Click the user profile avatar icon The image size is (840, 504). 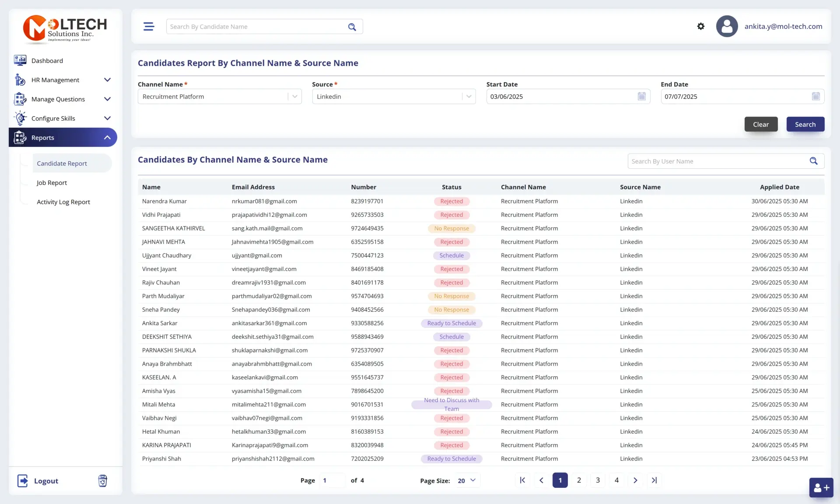click(x=727, y=27)
